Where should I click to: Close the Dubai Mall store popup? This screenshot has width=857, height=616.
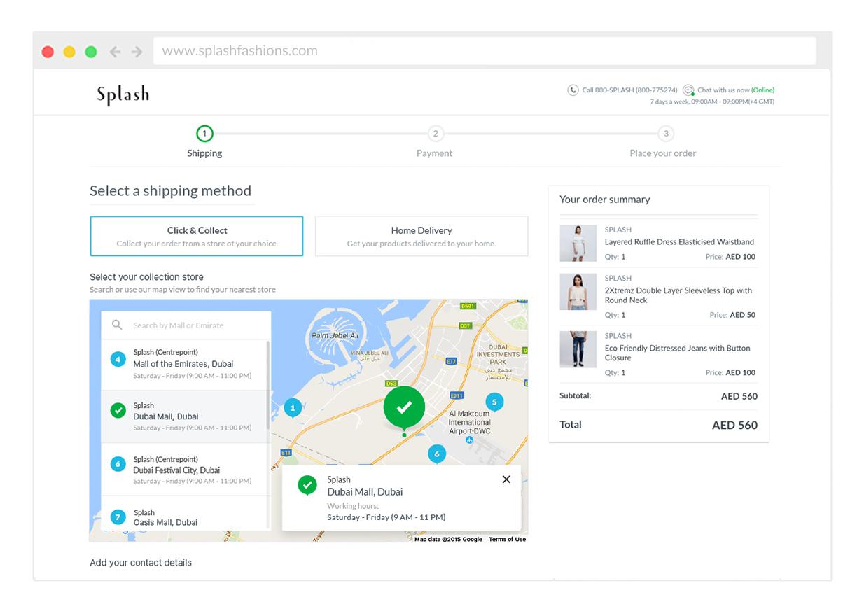(x=506, y=479)
